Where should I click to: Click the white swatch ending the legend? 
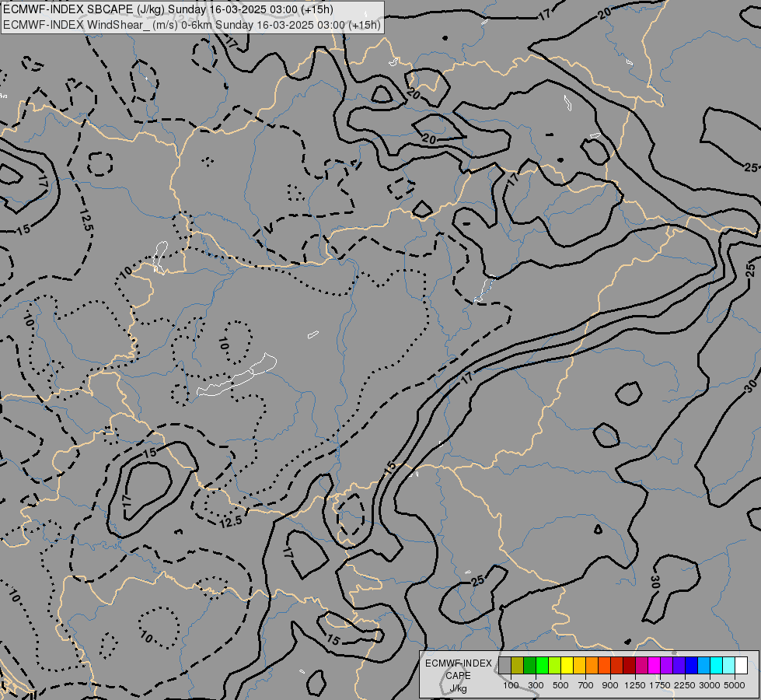[x=741, y=665]
